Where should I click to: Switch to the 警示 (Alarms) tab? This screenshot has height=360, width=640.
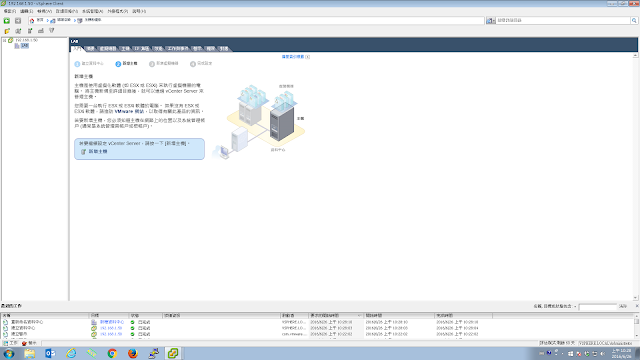pyautogui.click(x=198, y=49)
